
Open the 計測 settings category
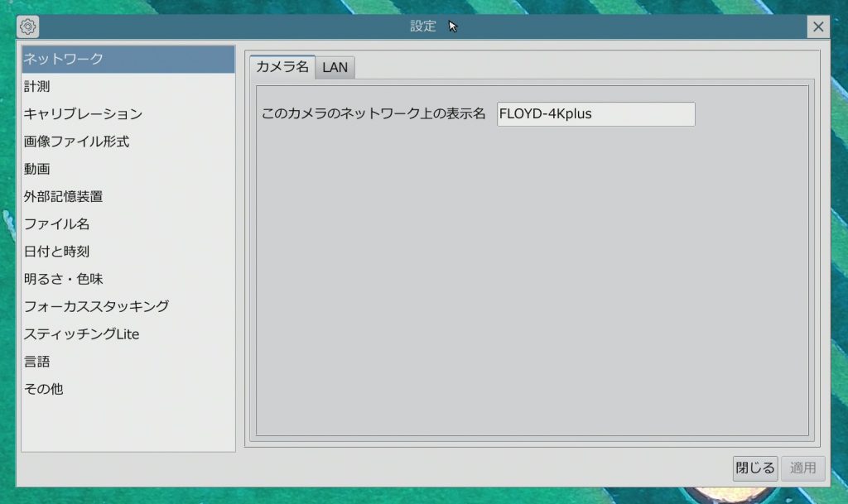[128, 86]
